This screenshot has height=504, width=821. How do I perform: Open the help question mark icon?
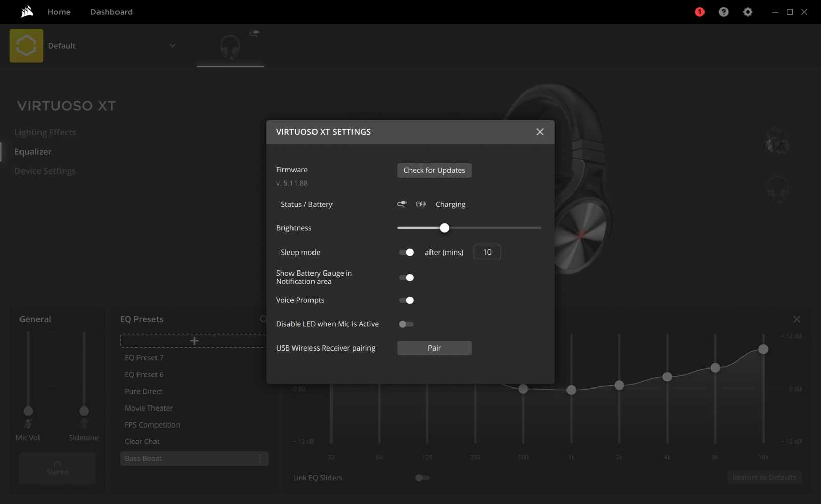(724, 12)
